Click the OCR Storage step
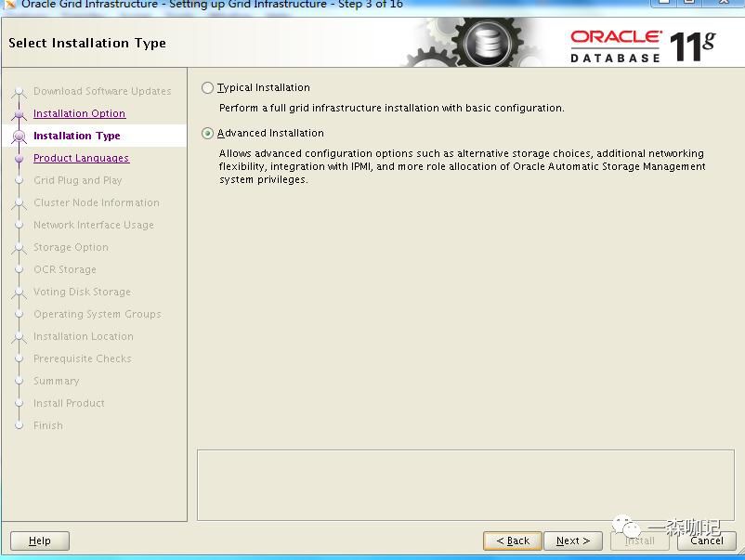The height and width of the screenshot is (560, 745). point(65,270)
